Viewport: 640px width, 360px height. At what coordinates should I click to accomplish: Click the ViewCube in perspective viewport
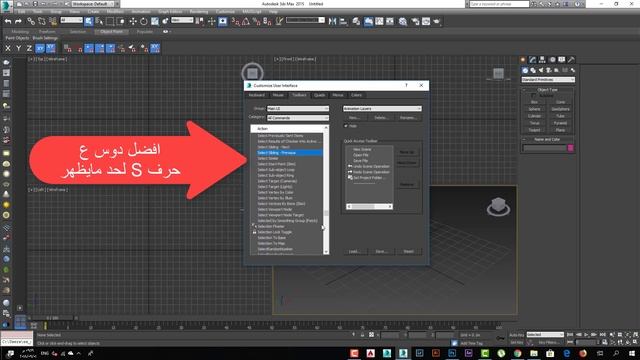(498, 206)
